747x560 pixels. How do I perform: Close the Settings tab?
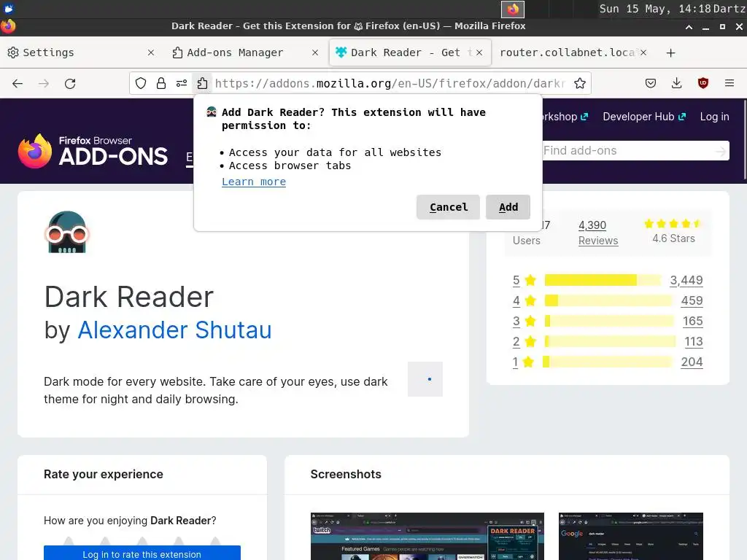tap(150, 52)
